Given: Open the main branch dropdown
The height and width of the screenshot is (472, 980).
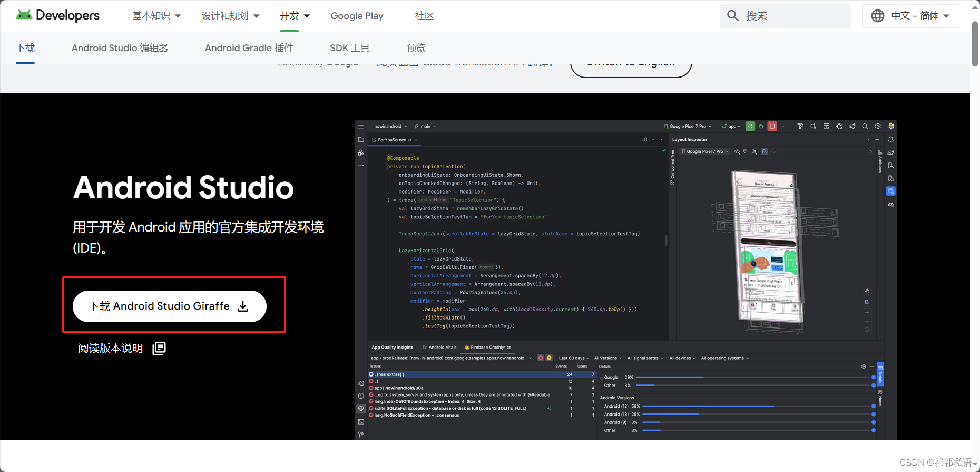Looking at the screenshot, I should click(x=425, y=126).
